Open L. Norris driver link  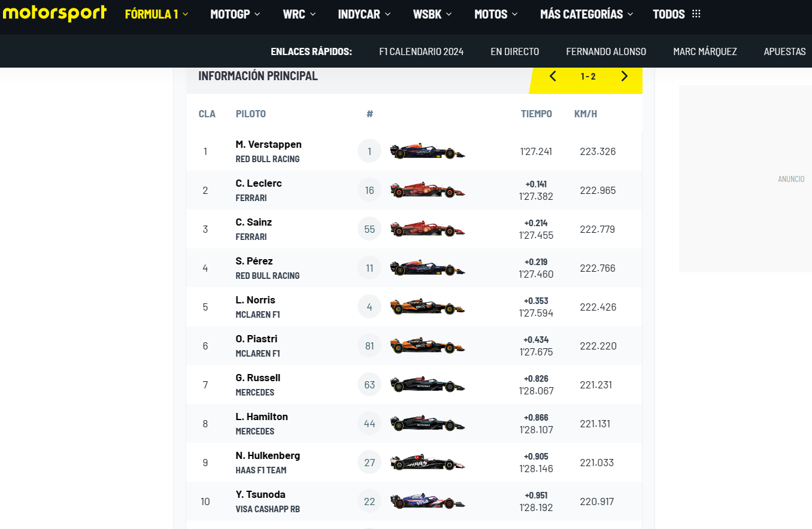click(x=256, y=300)
